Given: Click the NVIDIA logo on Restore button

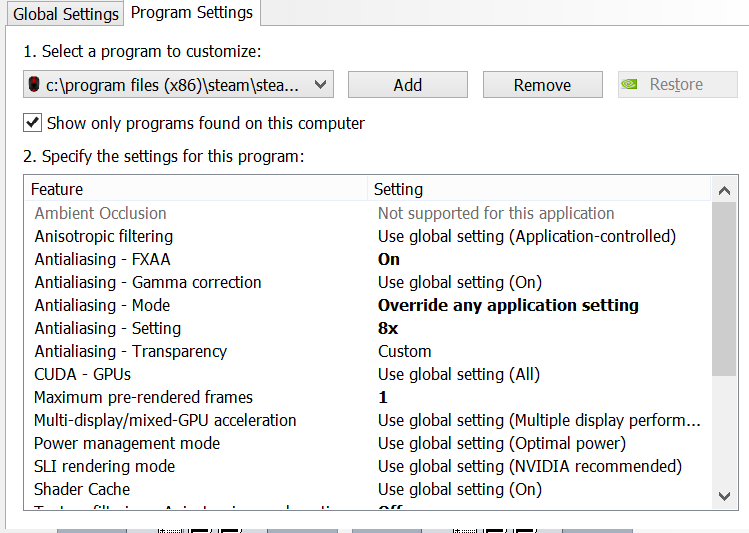Looking at the screenshot, I should [x=629, y=85].
